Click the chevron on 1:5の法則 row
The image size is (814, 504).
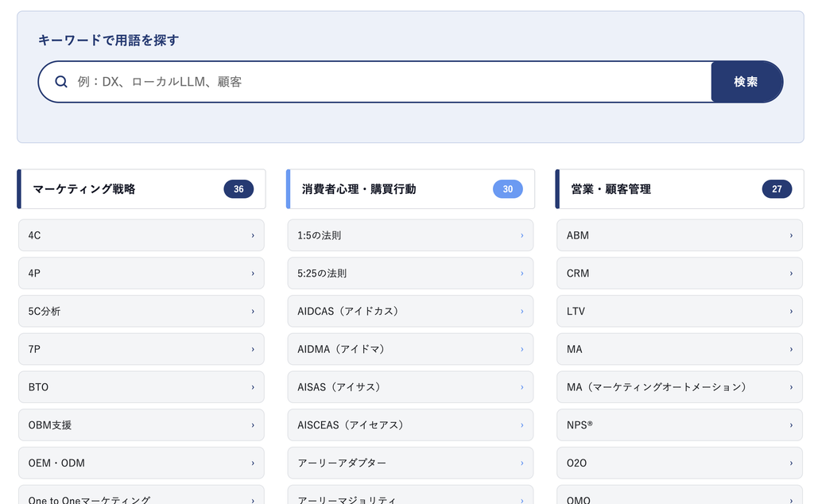pyautogui.click(x=521, y=235)
